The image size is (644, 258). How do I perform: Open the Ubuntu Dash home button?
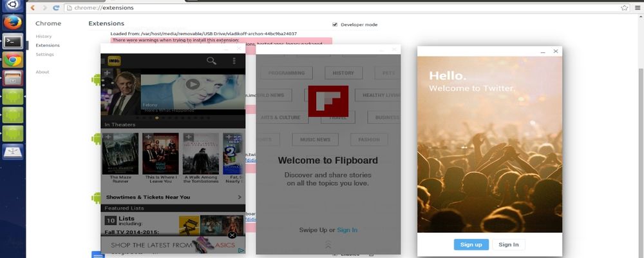tap(13, 5)
